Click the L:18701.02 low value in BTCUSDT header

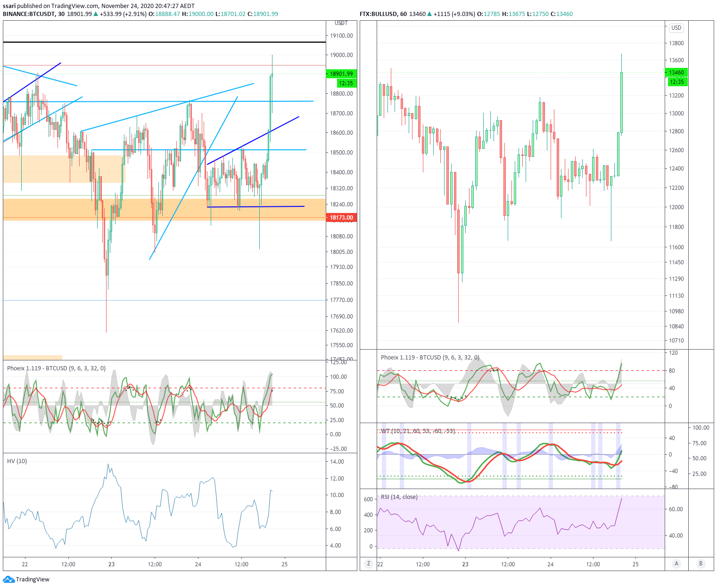click(231, 14)
